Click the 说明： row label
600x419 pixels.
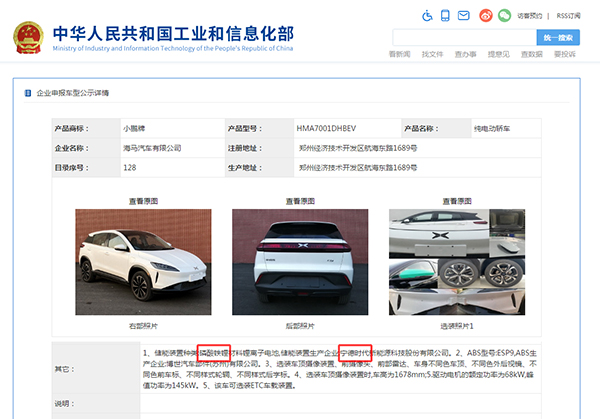65,404
